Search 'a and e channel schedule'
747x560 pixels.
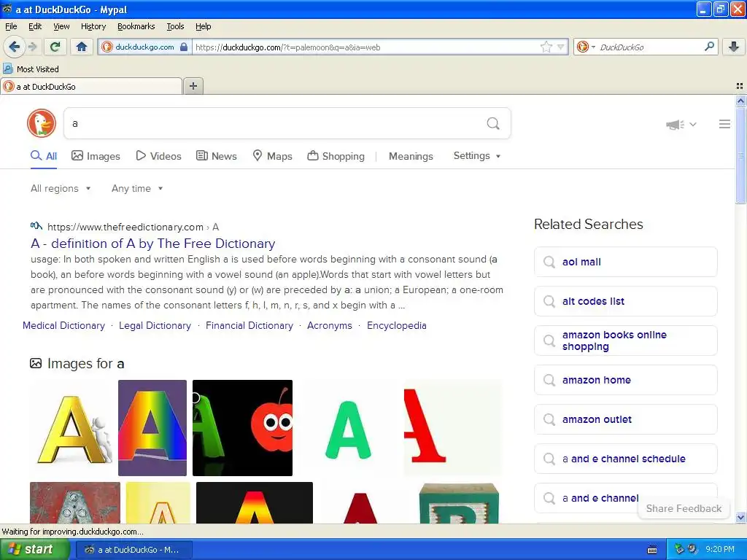(625, 459)
